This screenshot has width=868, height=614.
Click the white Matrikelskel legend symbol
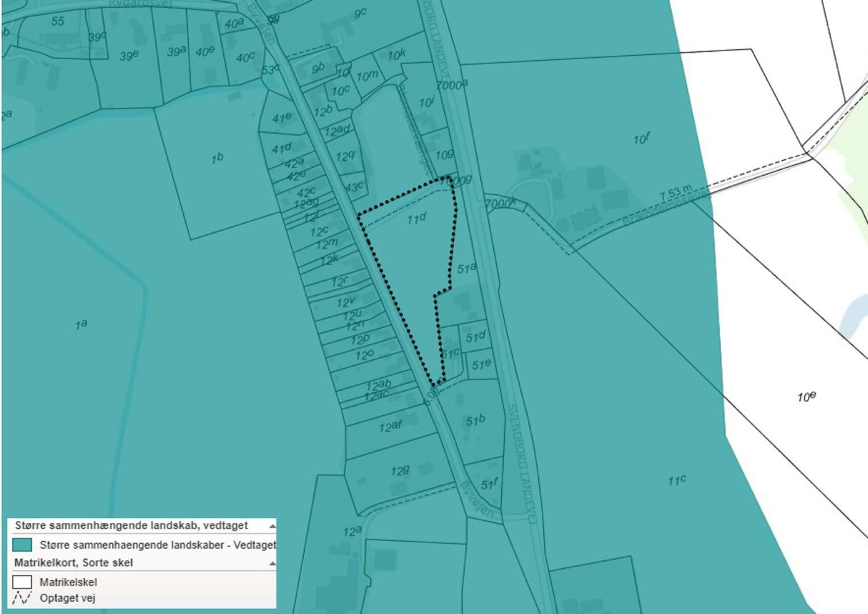point(22,582)
